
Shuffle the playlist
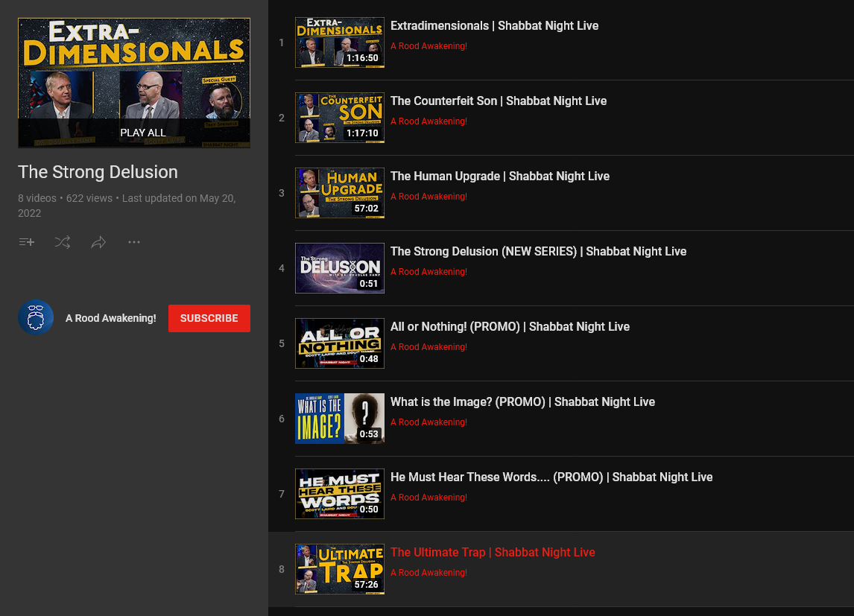click(x=63, y=242)
